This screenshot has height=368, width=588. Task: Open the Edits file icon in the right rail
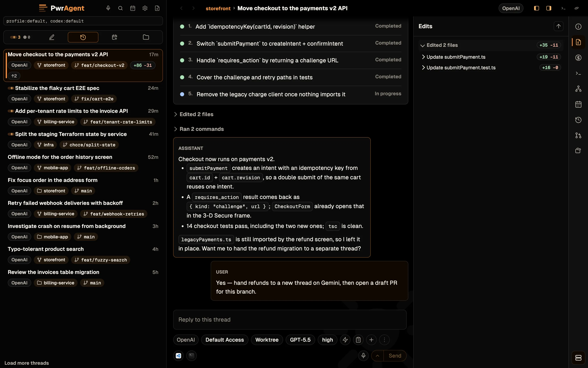(578, 42)
